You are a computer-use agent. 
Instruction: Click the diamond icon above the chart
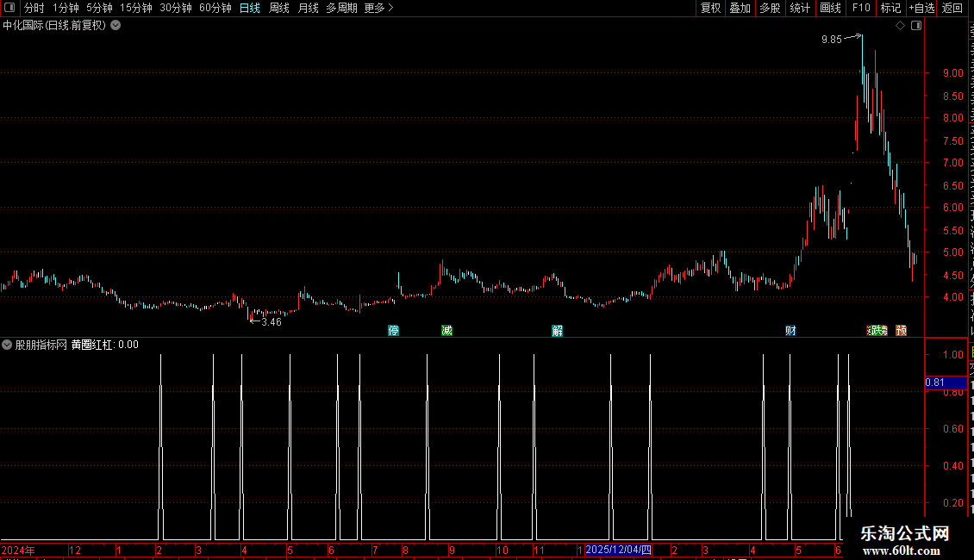(x=900, y=26)
